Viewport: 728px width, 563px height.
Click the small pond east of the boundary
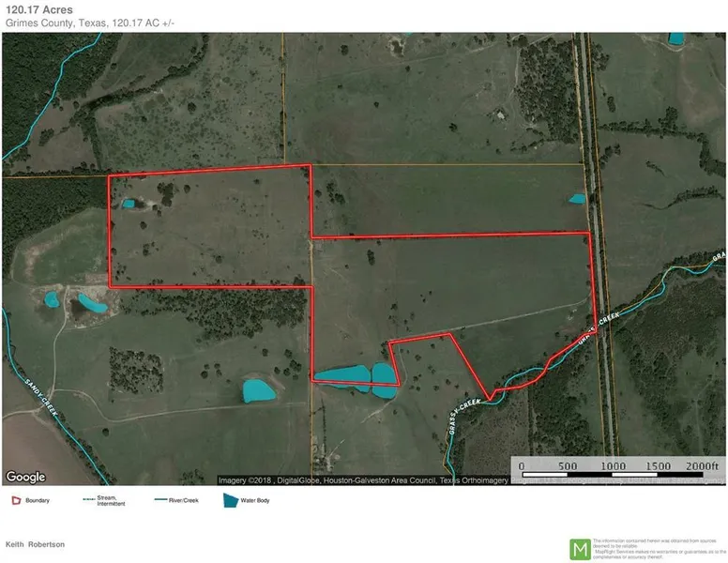point(577,198)
